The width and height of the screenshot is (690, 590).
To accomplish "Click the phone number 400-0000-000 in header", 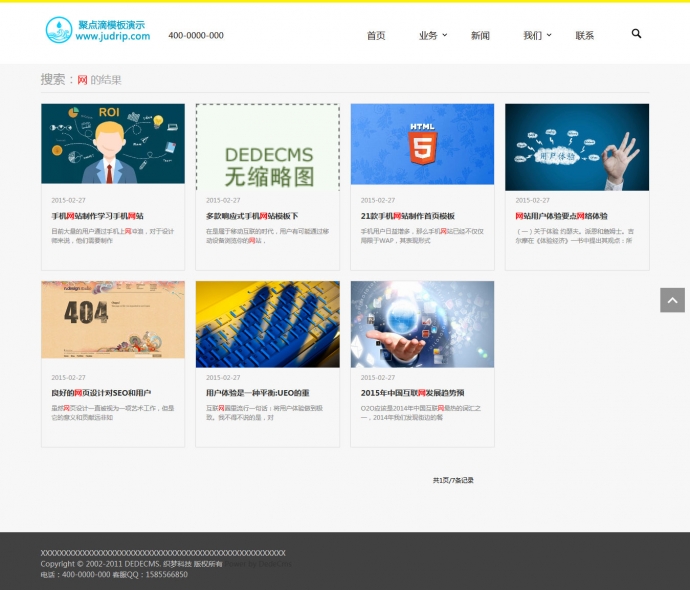I will pyautogui.click(x=196, y=36).
